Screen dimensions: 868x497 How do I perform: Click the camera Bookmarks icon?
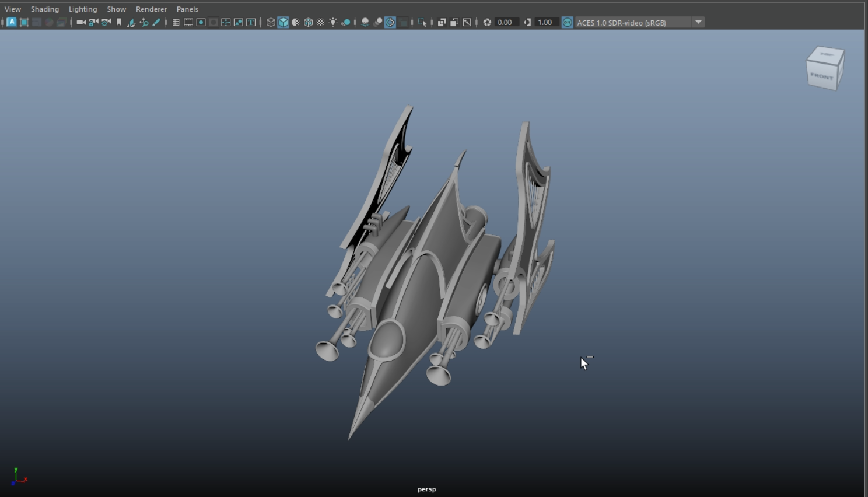[x=118, y=22]
